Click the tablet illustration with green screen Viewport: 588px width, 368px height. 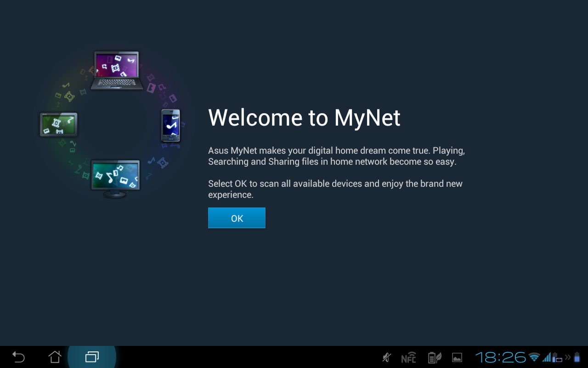tap(58, 125)
